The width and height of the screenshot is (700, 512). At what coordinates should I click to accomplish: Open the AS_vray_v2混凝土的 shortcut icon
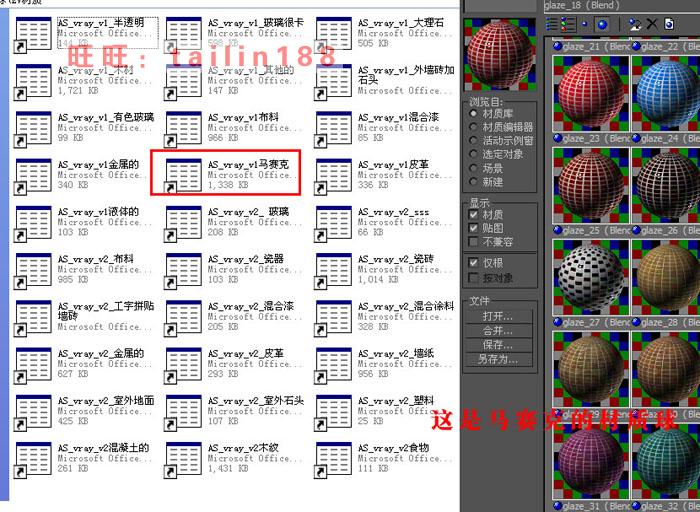coord(33,460)
